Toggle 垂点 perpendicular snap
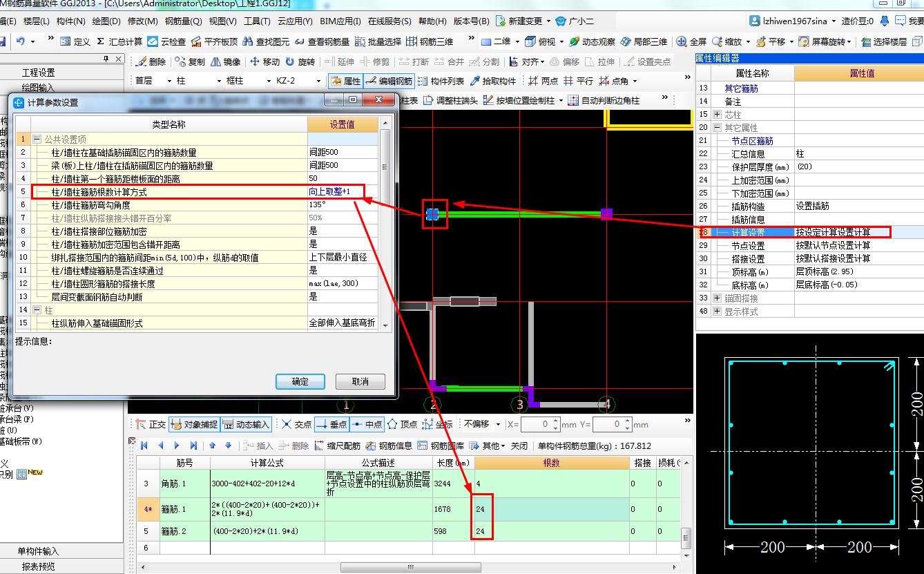 click(x=331, y=424)
